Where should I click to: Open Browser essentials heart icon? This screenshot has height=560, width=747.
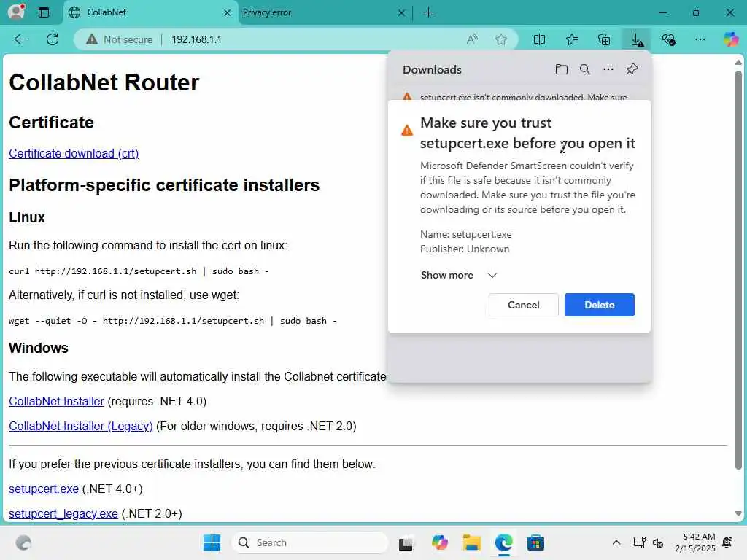coord(668,39)
